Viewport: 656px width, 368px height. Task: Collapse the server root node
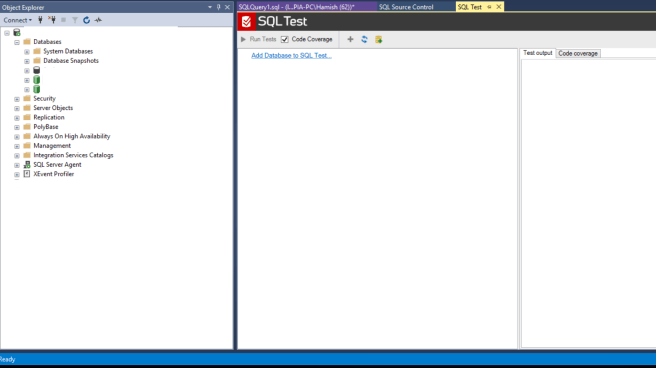[x=7, y=33]
